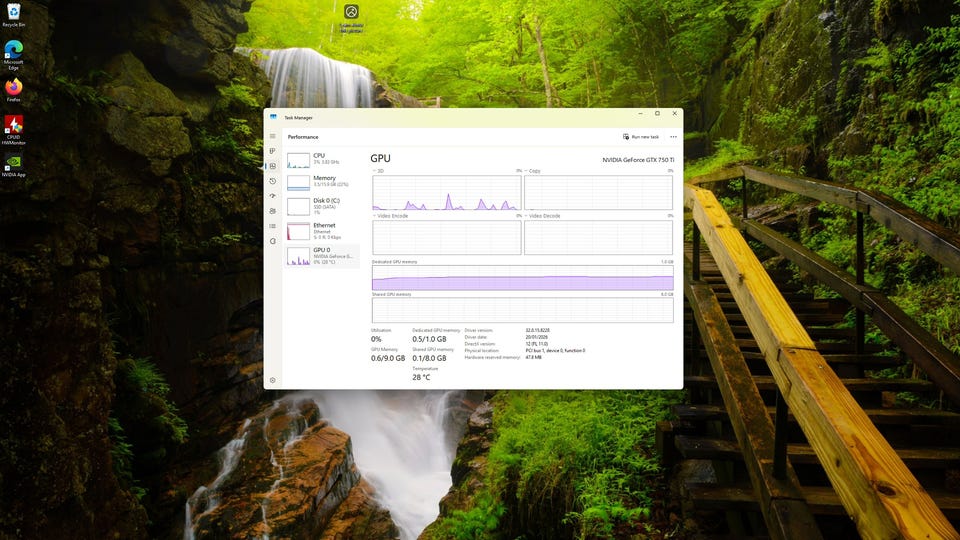Open the Services page icon

click(272, 241)
